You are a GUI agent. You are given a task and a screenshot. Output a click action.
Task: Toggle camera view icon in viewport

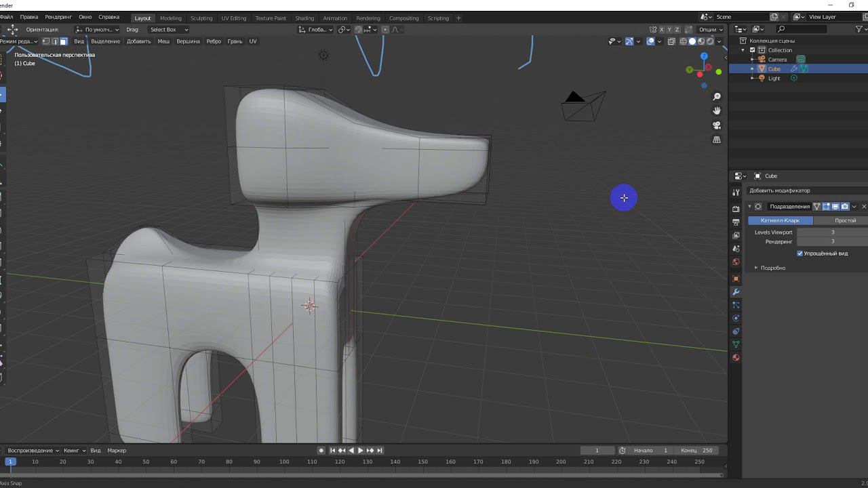click(x=717, y=125)
